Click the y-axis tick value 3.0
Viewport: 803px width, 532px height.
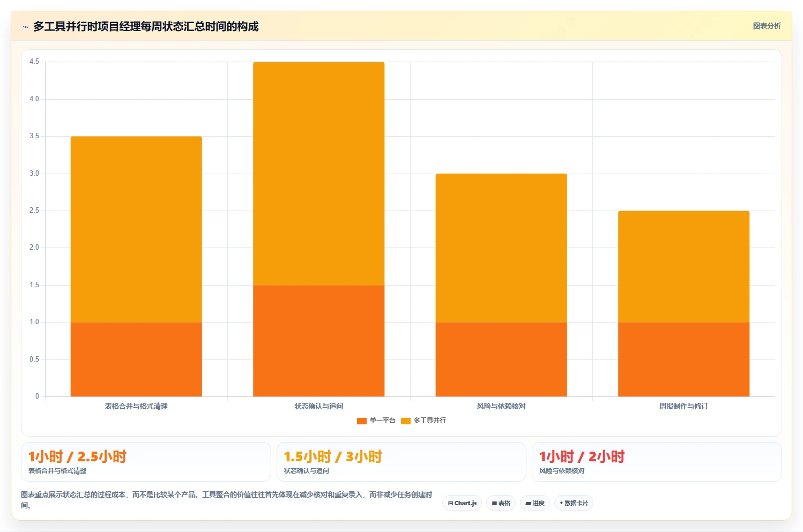click(34, 174)
